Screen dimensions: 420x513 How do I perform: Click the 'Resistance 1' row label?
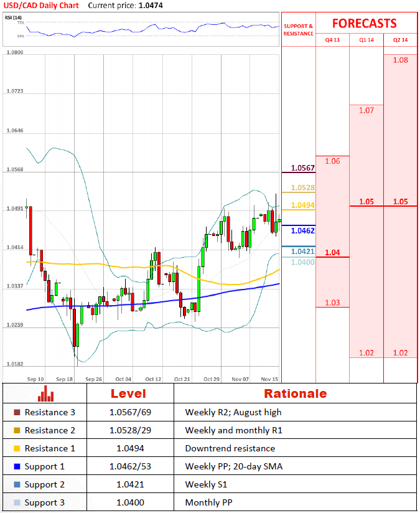50,448
